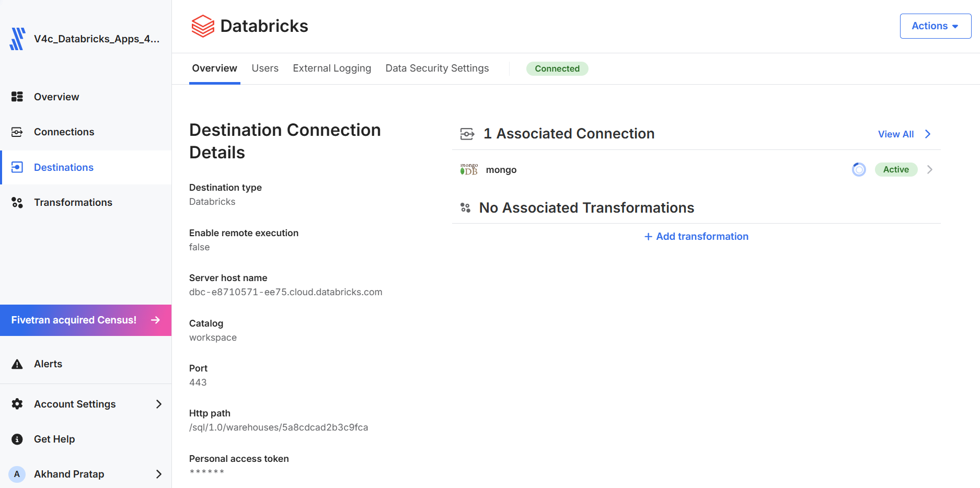Click the Overview grid icon in sidebar
Image resolution: width=980 pixels, height=488 pixels.
(x=17, y=97)
